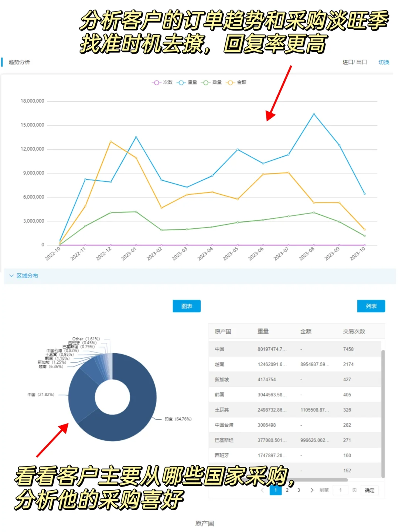Click the 2023-01 peak point on blue line
399x532 pixels.
pos(136,137)
